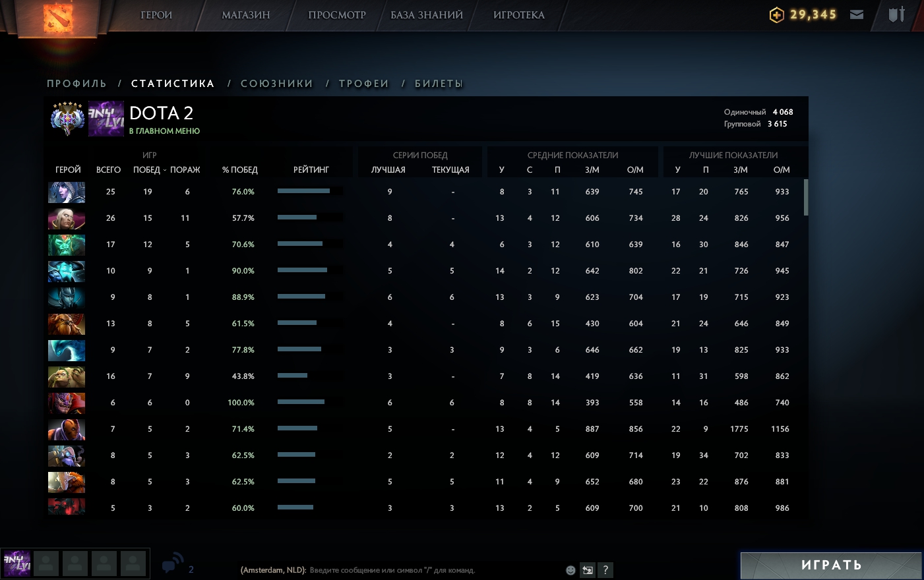Screen dimensions: 924x580
Task: Click the sort arrow next to ПОБЕД
Action: [x=165, y=170]
